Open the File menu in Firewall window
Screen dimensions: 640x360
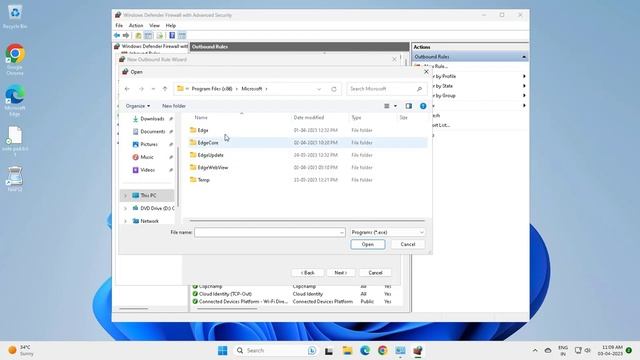coord(119,25)
